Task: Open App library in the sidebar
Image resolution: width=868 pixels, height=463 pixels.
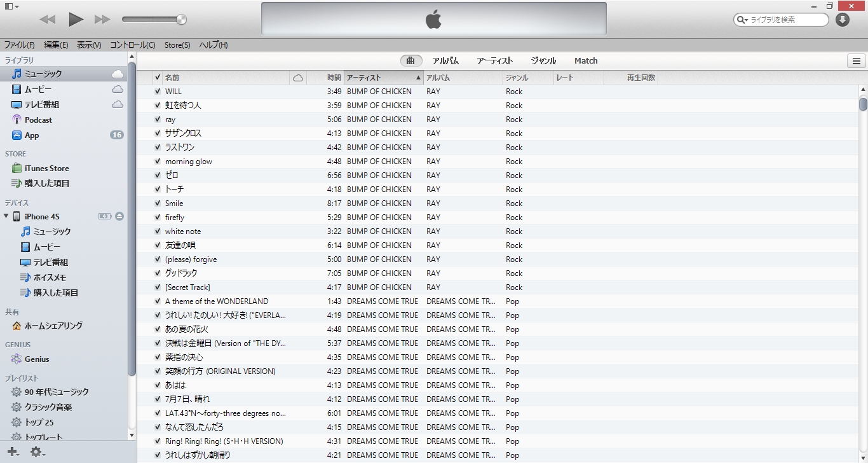Action: tap(64, 135)
